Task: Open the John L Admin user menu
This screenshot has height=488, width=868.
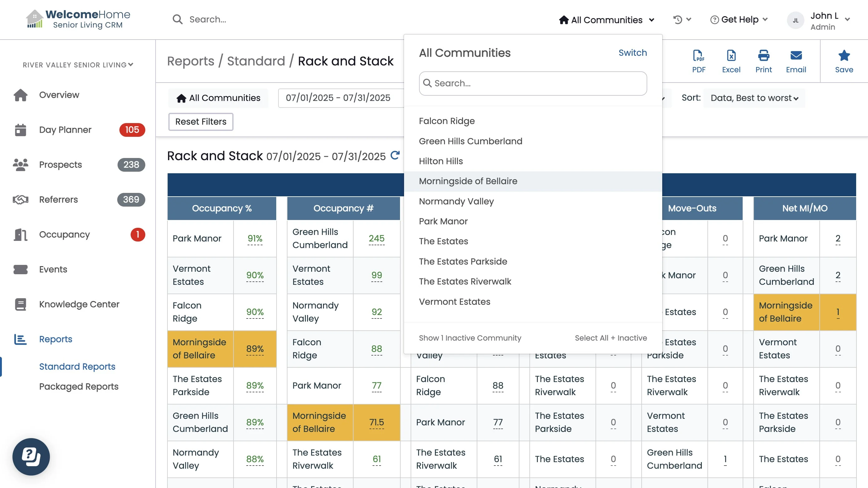Action: [818, 21]
